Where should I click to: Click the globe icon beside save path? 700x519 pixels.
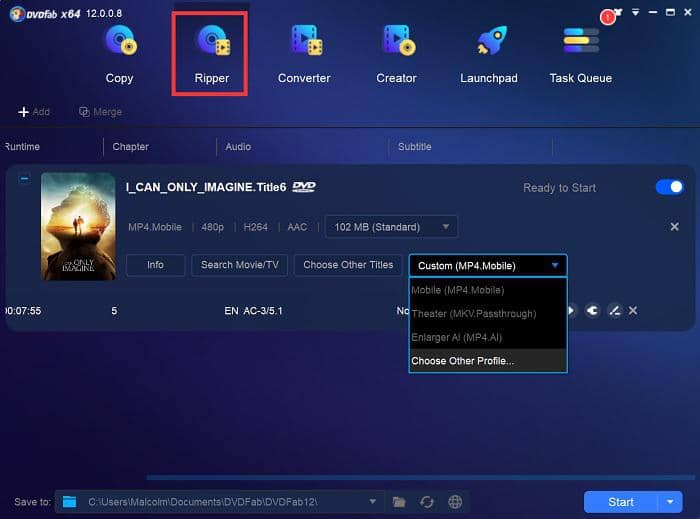[x=455, y=502]
